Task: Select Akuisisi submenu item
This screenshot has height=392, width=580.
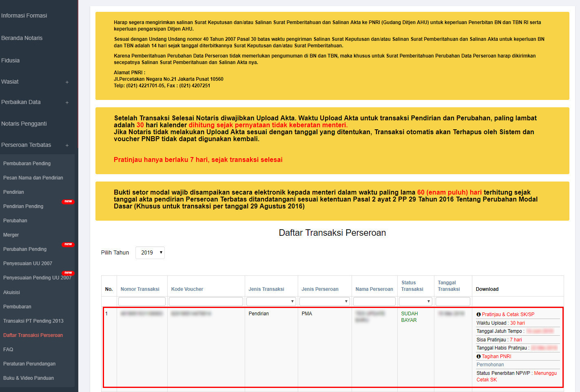Action: [11, 292]
